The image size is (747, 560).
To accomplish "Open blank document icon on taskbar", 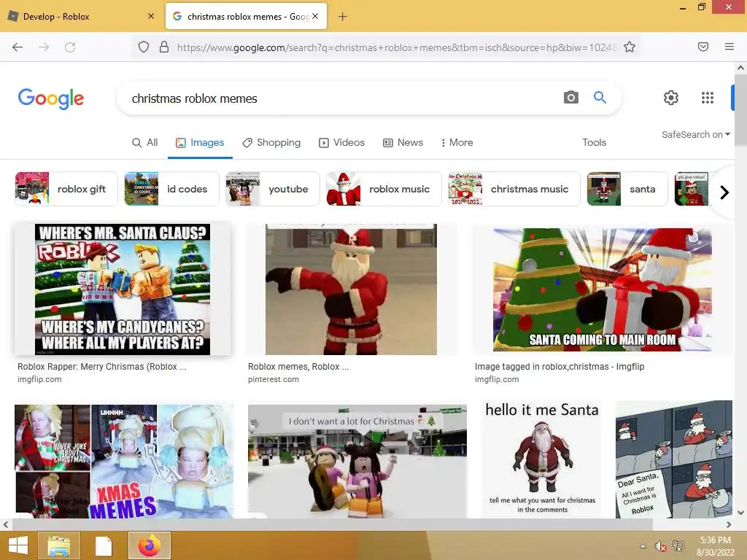I will click(104, 545).
